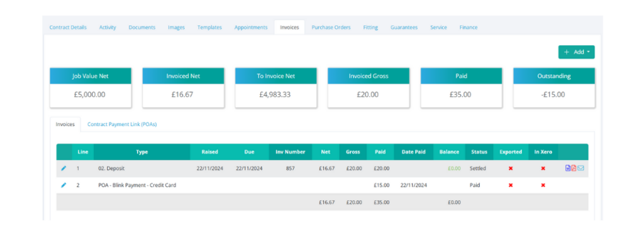Screen dimensions: 644x236
Task: Click In Xero red cross for POA row
Action: coord(543,185)
